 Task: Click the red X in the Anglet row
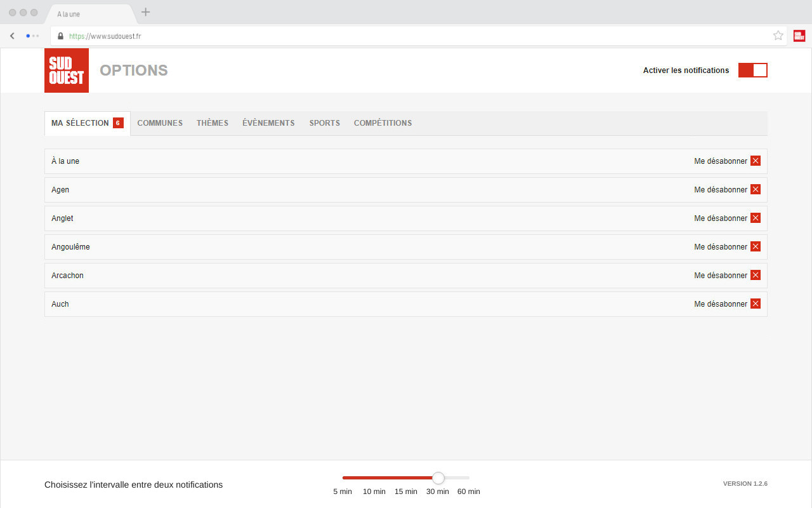coord(756,218)
